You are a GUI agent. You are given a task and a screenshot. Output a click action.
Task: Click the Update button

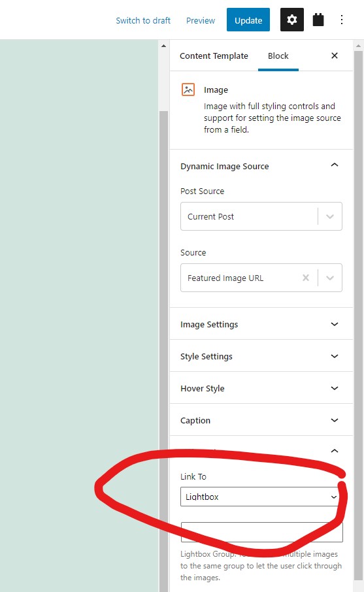[248, 20]
